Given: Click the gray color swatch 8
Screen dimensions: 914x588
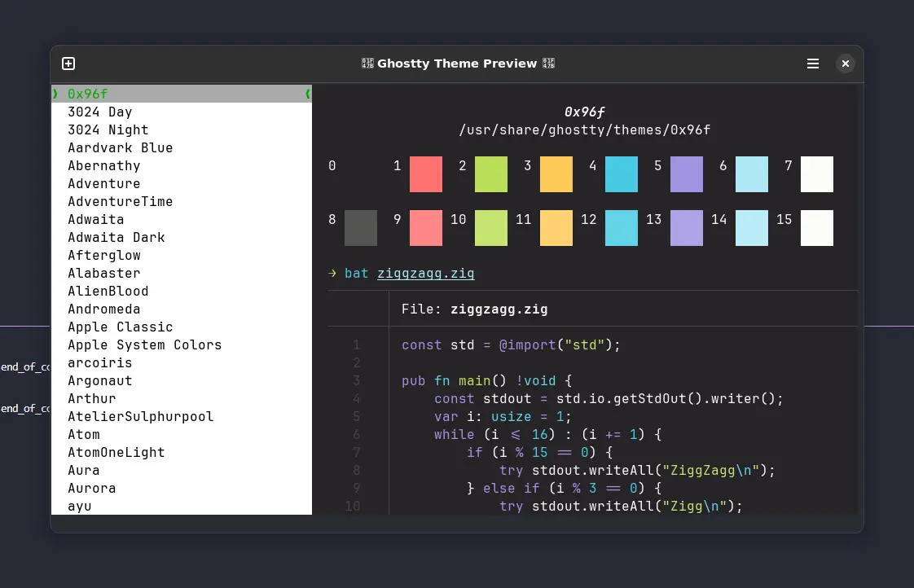Looking at the screenshot, I should point(361,228).
